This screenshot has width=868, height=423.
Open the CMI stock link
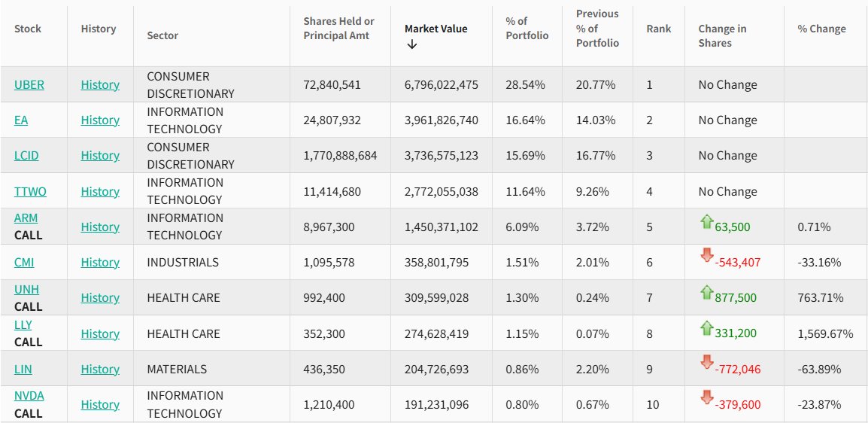click(24, 262)
